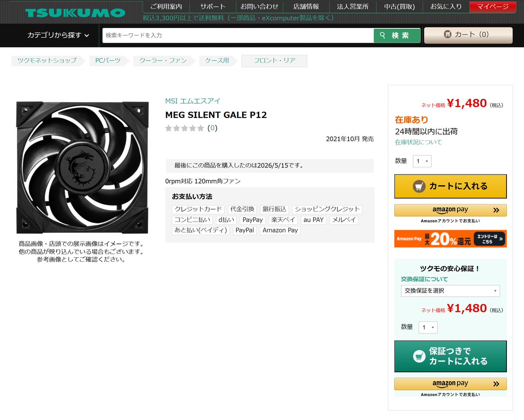Screen dimensions: 524x420
Task: Expand the カテゴリから探す dropdown
Action: pos(58,35)
